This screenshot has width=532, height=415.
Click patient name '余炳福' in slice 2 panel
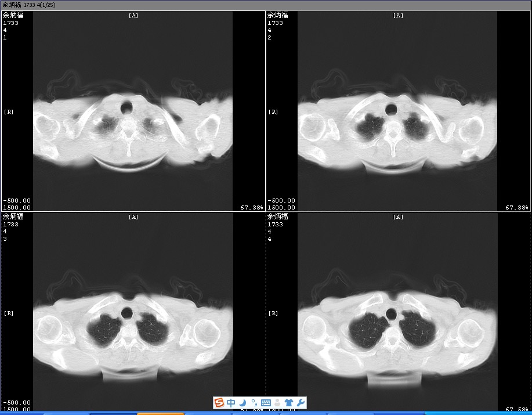pyautogui.click(x=277, y=15)
